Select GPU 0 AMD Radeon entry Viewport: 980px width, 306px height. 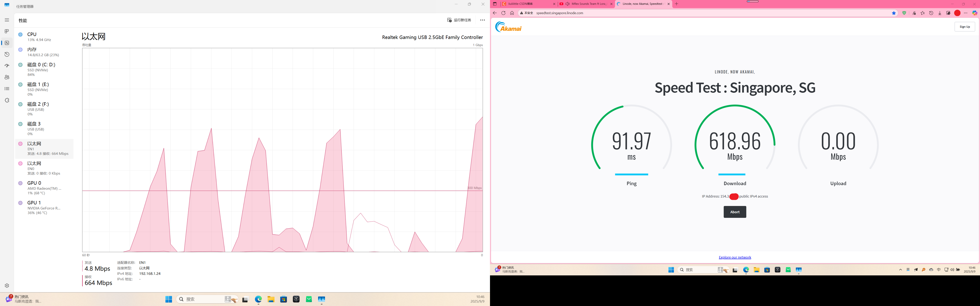pyautogui.click(x=44, y=188)
